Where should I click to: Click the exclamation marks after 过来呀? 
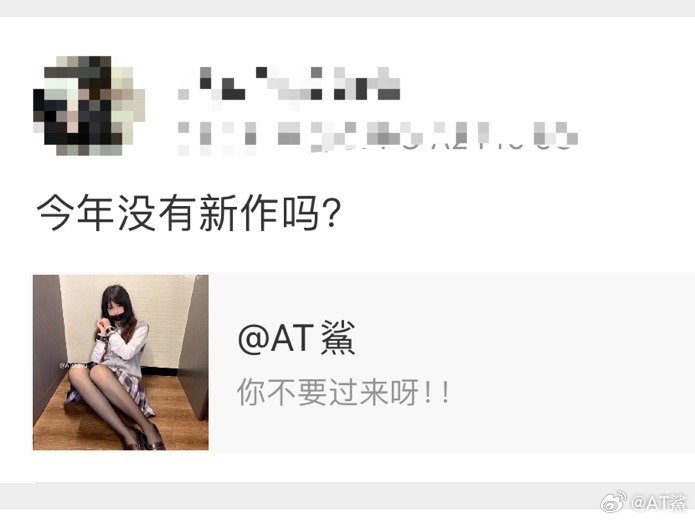point(437,393)
